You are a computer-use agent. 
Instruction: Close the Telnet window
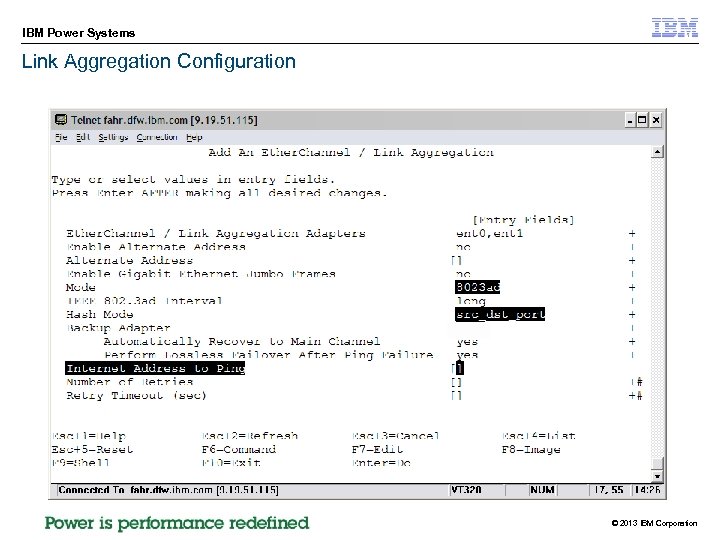click(x=656, y=120)
